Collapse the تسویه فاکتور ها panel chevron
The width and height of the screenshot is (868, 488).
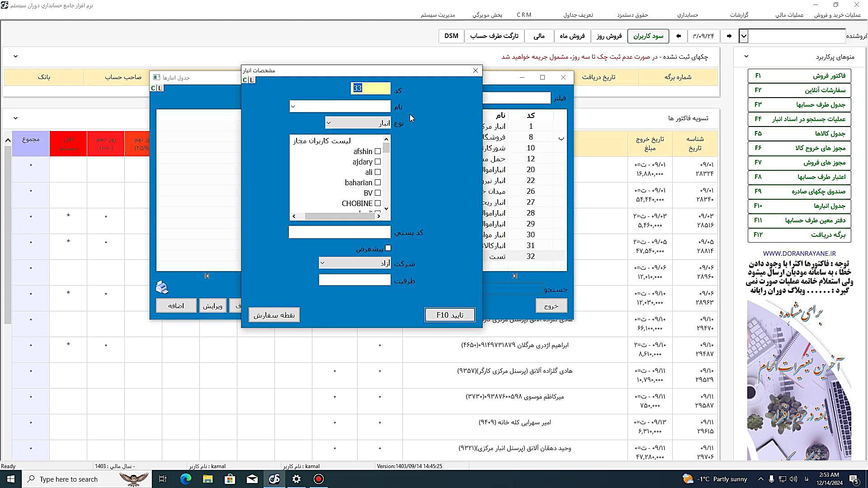click(15, 118)
